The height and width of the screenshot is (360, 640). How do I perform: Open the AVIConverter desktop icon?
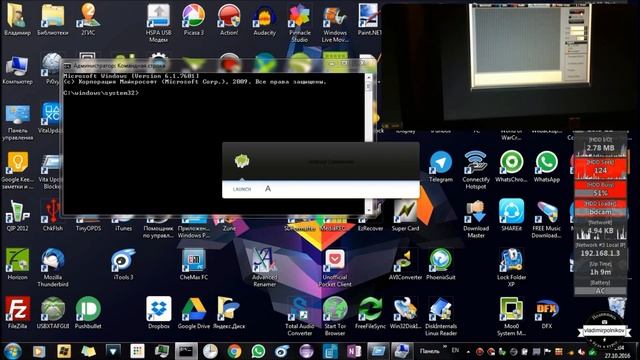pos(405,264)
